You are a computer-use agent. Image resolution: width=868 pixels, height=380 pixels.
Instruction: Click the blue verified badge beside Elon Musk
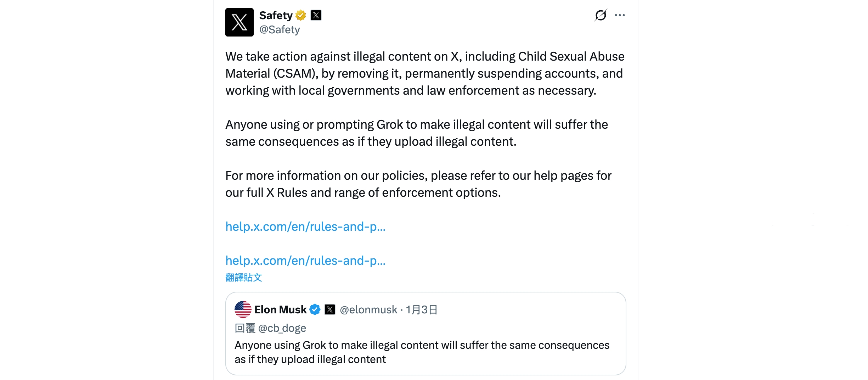coord(315,309)
